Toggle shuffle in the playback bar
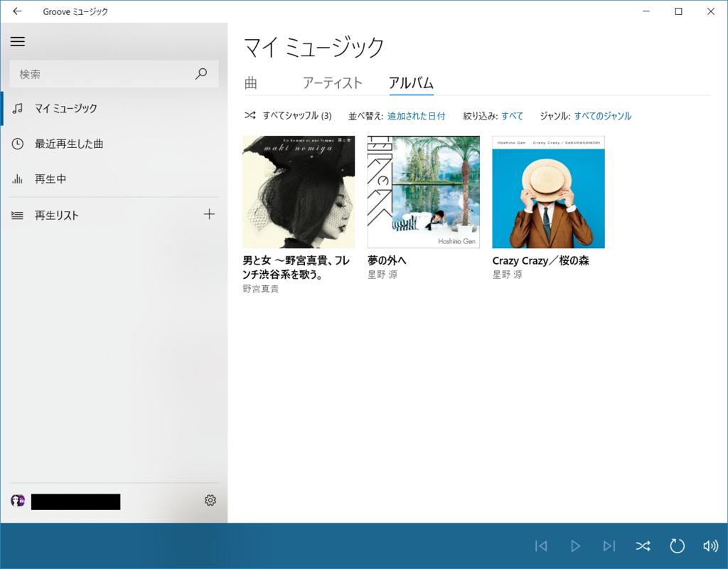Image resolution: width=728 pixels, height=569 pixels. [x=643, y=546]
